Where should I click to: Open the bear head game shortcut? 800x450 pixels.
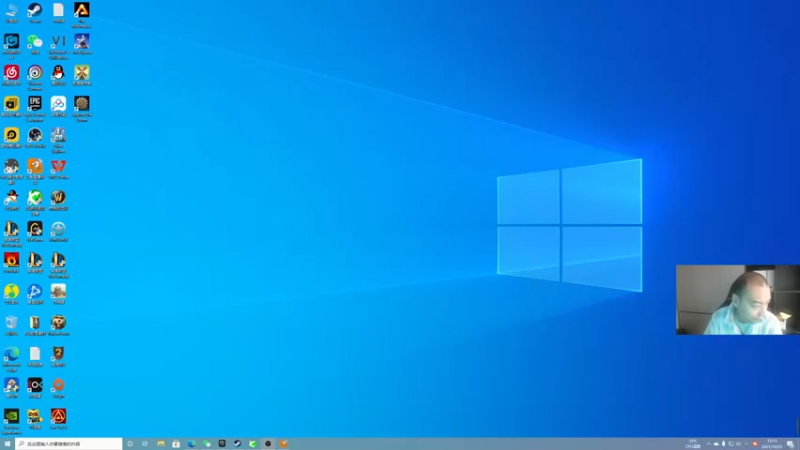pyautogui.click(x=58, y=324)
